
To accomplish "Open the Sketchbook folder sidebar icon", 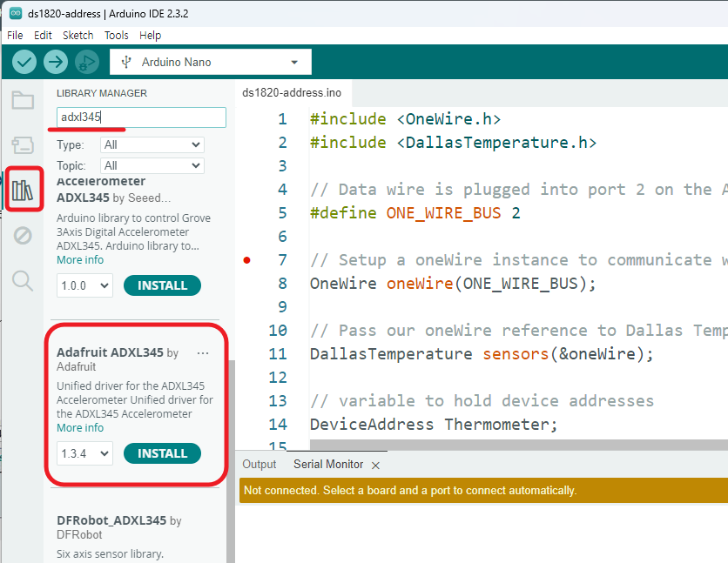I will (x=23, y=100).
